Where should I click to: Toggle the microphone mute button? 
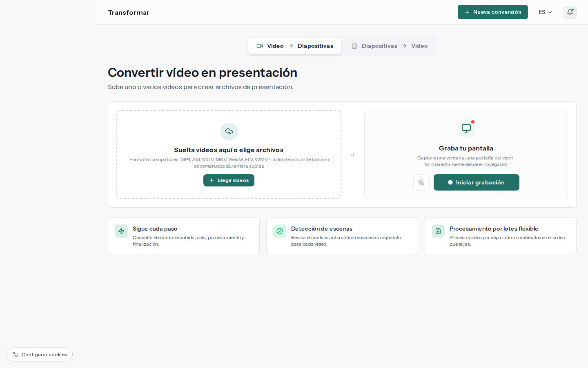click(x=421, y=182)
